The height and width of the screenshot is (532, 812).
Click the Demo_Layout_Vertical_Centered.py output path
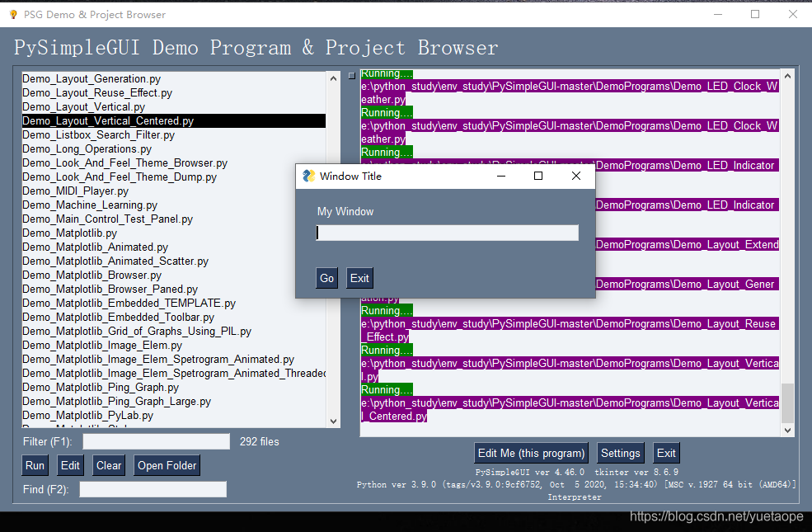570,409
